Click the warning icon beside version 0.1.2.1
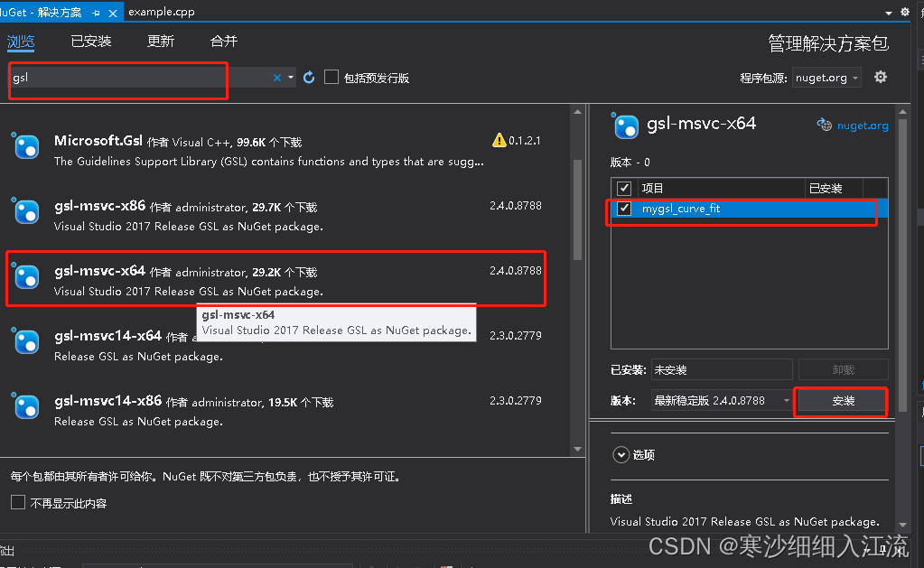924x568 pixels. coord(499,140)
